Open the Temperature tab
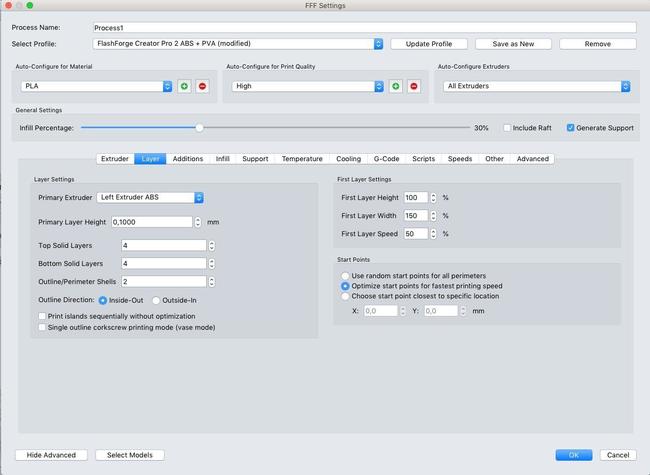Image resolution: width=650 pixels, height=475 pixels. tap(301, 159)
